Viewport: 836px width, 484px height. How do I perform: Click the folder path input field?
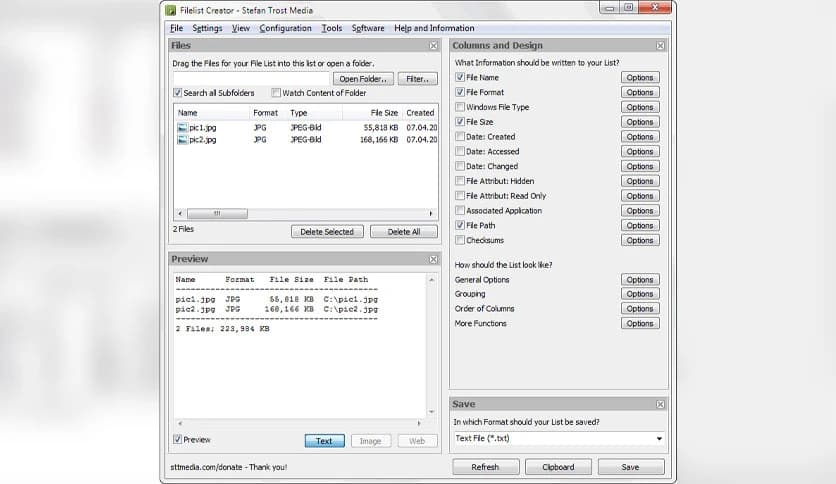click(251, 79)
